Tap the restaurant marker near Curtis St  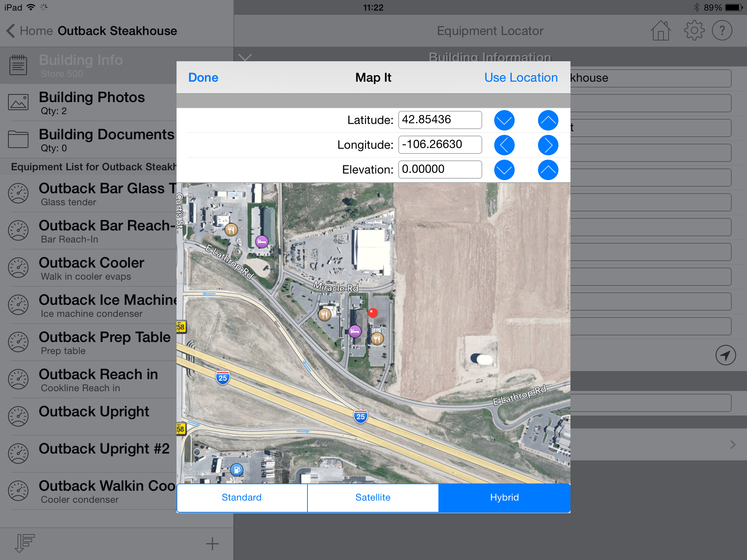[231, 230]
